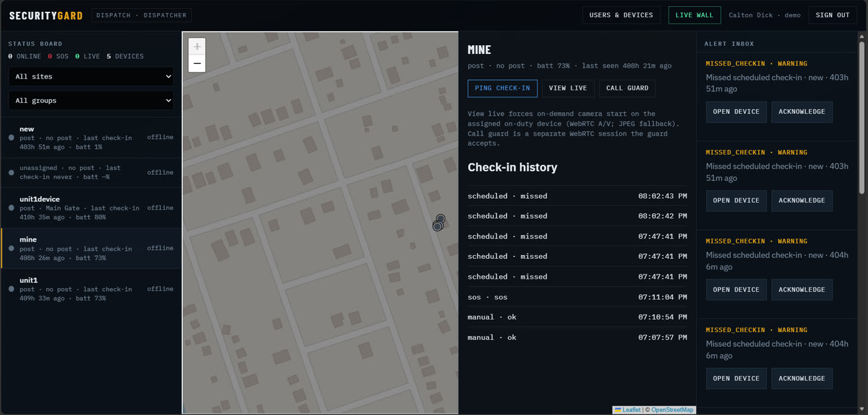Click user name Calton Dick · demo

pyautogui.click(x=764, y=15)
